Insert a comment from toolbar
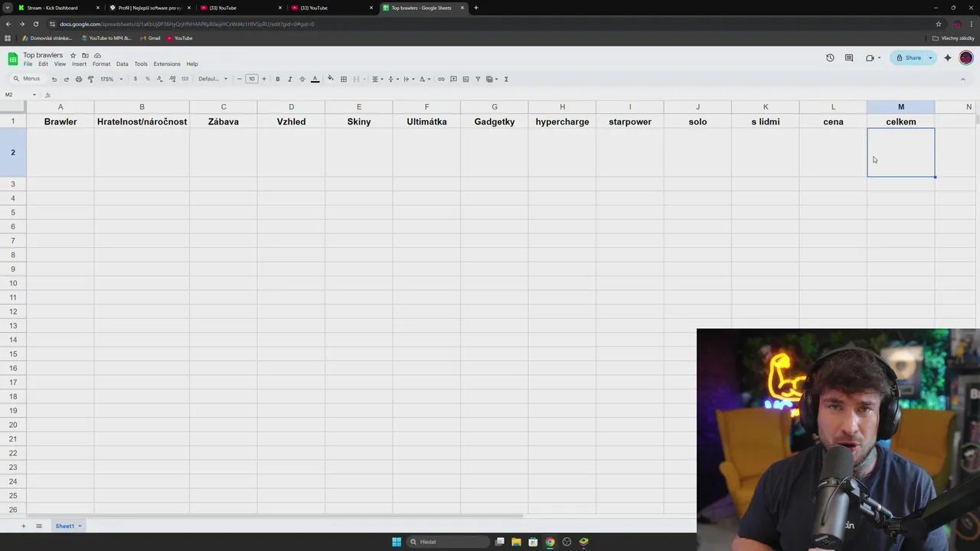 pos(453,79)
